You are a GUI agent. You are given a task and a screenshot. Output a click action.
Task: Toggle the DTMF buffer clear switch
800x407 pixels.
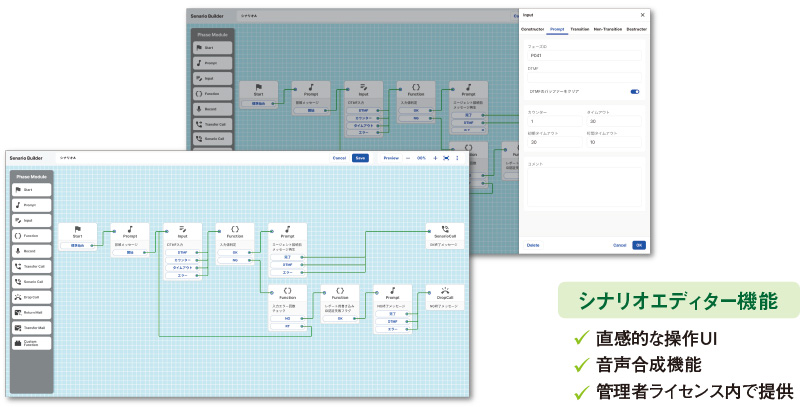coord(634,91)
